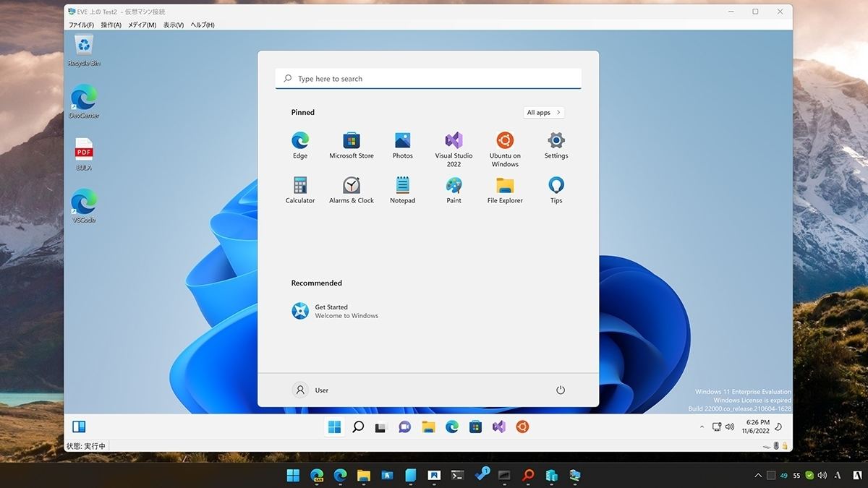Open the 表示(V) menu
This screenshot has width=868, height=488.
click(x=174, y=25)
